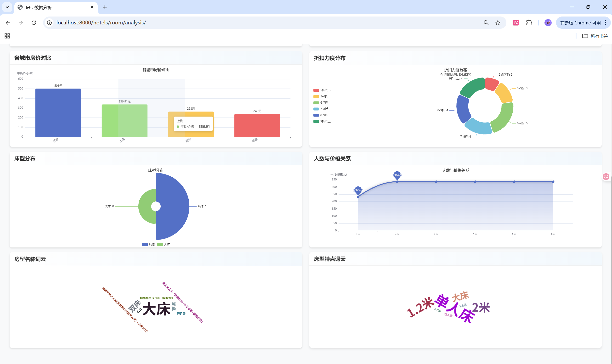Click the browser back arrow
The width and height of the screenshot is (612, 364).
pos(8,23)
